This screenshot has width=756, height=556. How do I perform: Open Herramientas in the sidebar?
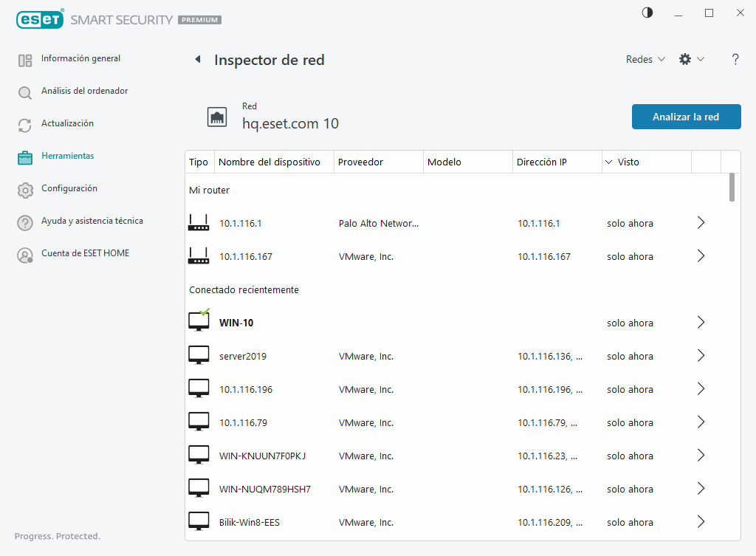coord(67,156)
